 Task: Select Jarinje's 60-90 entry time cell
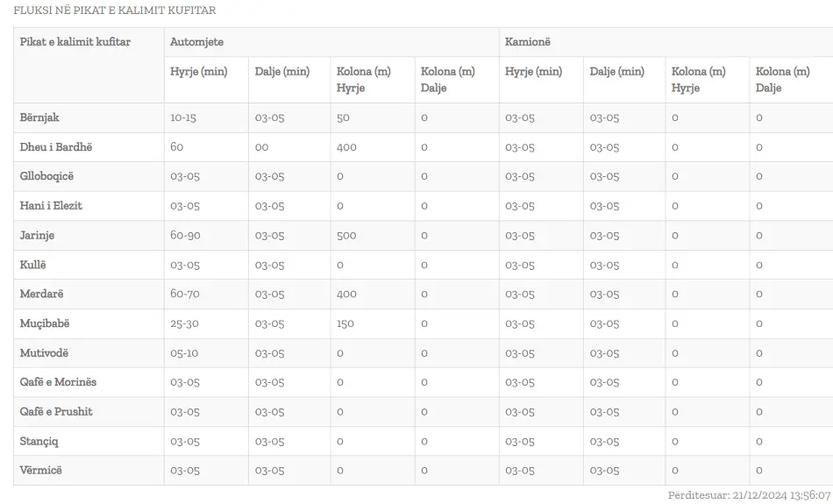tap(206, 235)
